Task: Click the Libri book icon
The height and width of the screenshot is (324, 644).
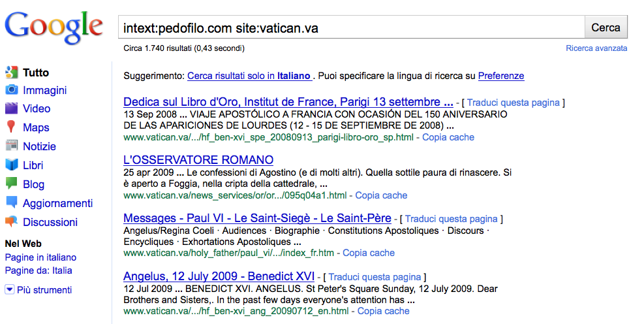Action: tap(11, 165)
